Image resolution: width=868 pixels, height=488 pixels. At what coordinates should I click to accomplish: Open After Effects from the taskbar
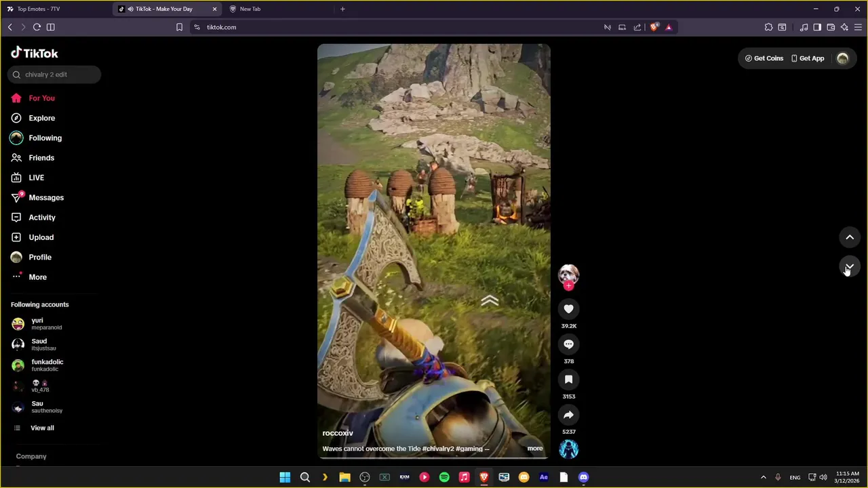pos(543,477)
